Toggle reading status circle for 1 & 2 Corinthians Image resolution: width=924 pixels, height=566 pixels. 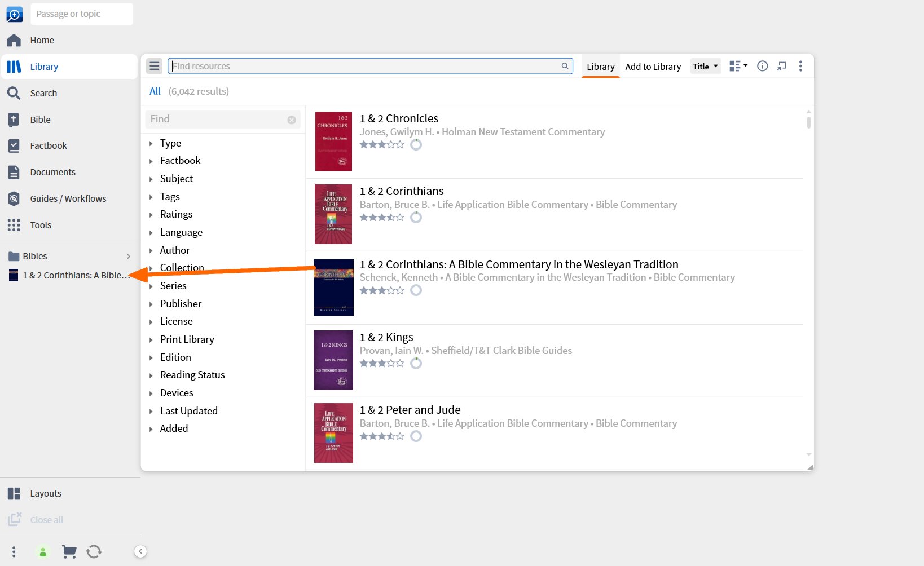point(416,217)
